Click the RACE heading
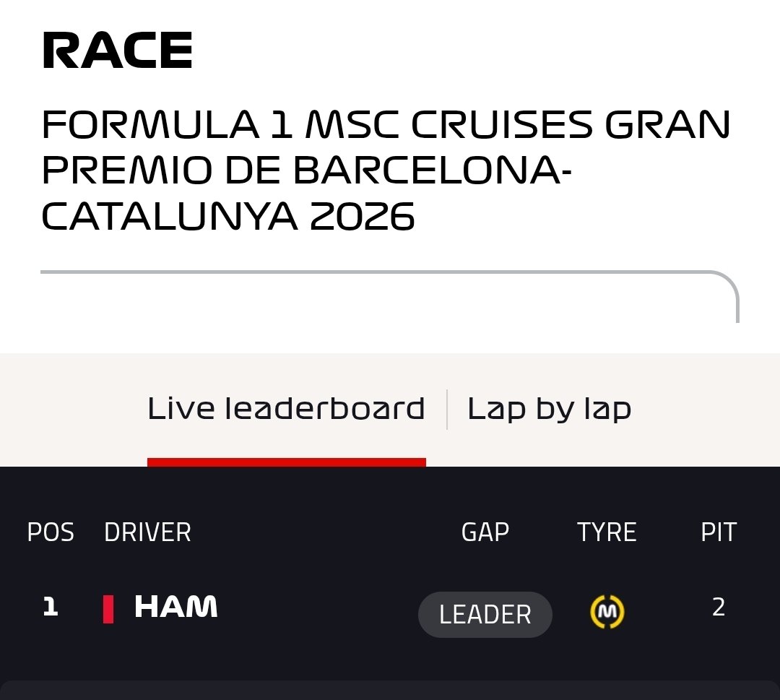780x700 pixels. (x=118, y=51)
